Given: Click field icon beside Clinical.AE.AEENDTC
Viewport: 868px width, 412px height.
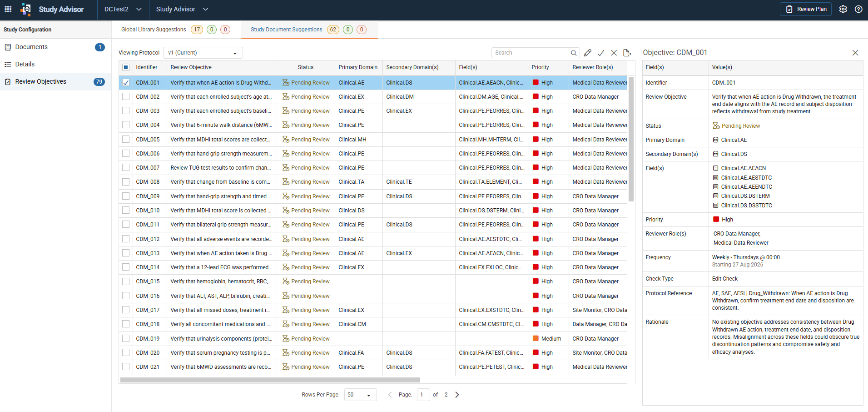Looking at the screenshot, I should pyautogui.click(x=716, y=187).
